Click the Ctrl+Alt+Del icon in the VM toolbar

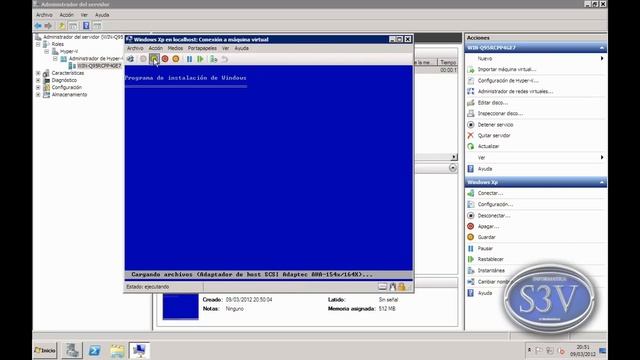[x=130, y=59]
